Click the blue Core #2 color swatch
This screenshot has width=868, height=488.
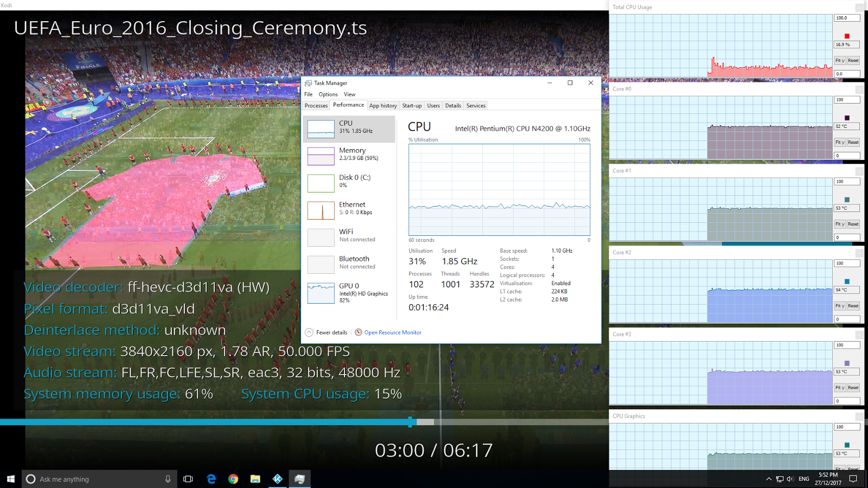(847, 282)
